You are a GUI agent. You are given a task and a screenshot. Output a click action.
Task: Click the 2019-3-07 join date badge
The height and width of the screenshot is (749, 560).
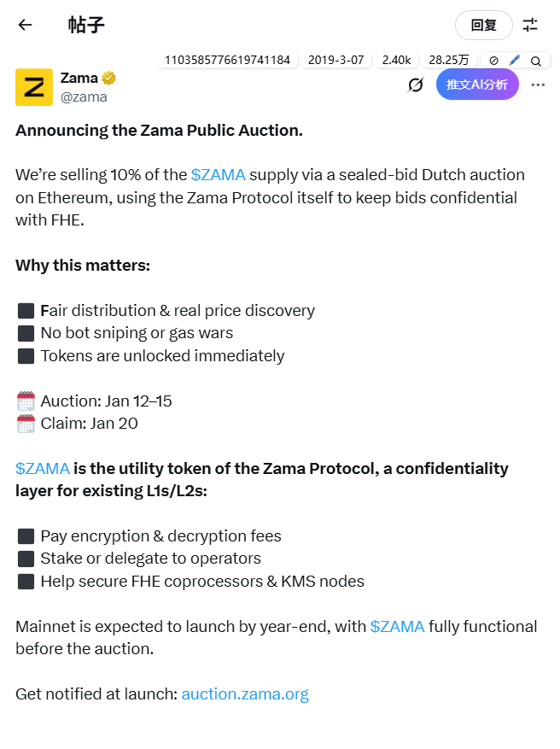point(335,61)
